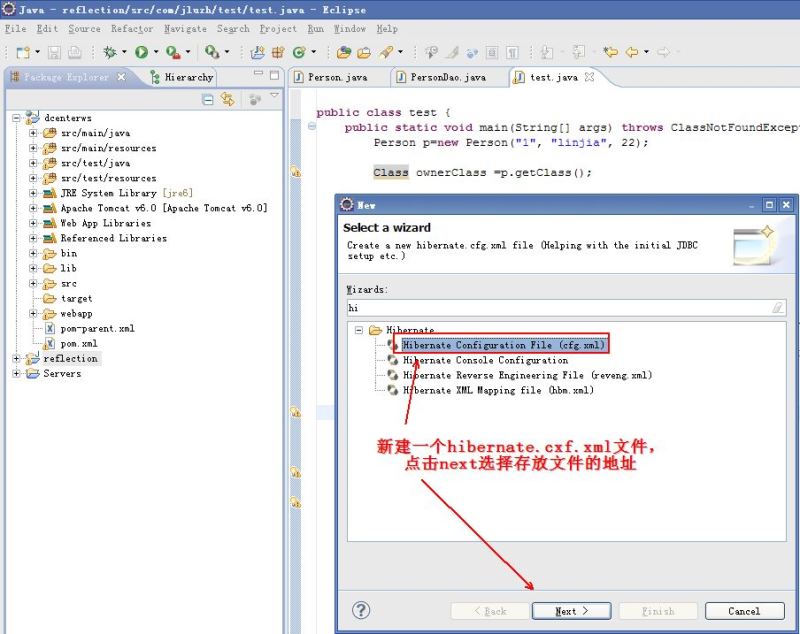Click the Open Type toolbar icon
Screen dimensions: 800x634
pos(344,52)
